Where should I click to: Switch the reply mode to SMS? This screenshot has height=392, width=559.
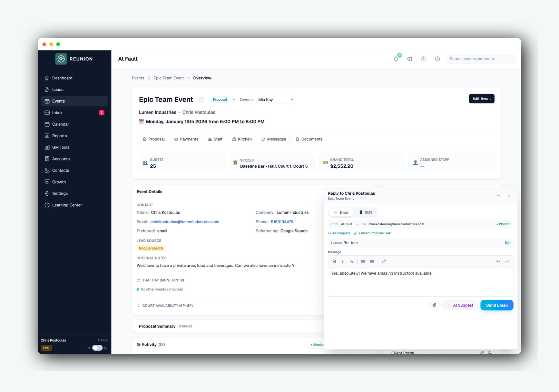[x=366, y=212]
